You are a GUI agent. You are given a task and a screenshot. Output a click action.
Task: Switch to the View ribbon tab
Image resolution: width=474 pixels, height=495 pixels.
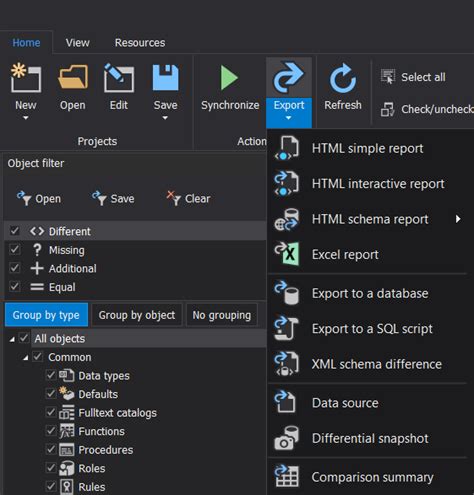[x=77, y=43]
